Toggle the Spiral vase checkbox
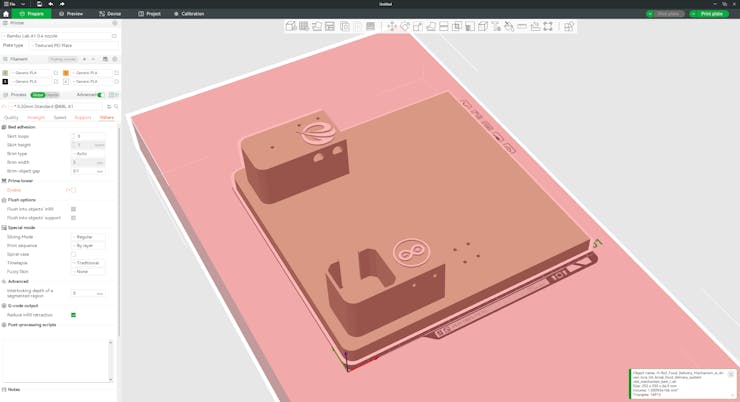740x402 pixels. tap(73, 254)
